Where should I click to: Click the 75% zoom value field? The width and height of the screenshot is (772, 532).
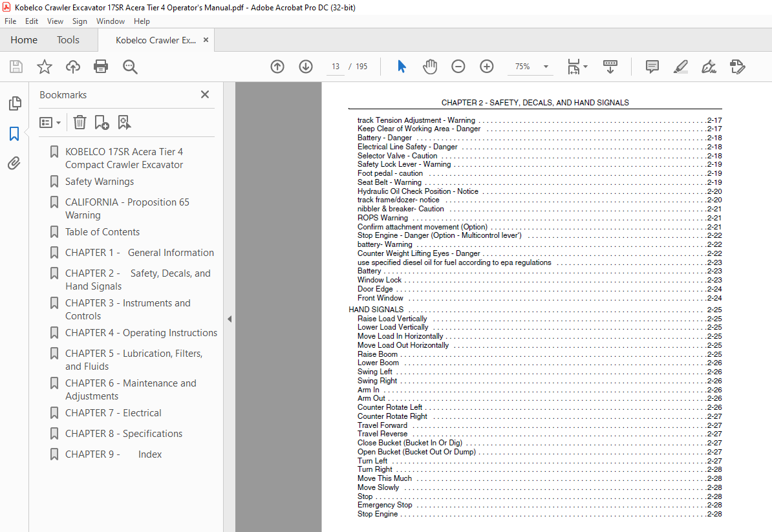pos(523,67)
